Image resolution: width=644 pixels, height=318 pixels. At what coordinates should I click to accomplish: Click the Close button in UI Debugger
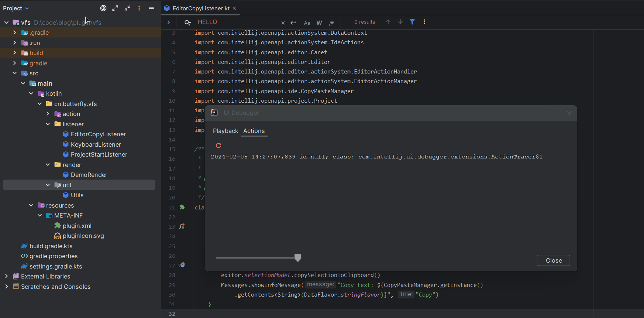coord(554,260)
